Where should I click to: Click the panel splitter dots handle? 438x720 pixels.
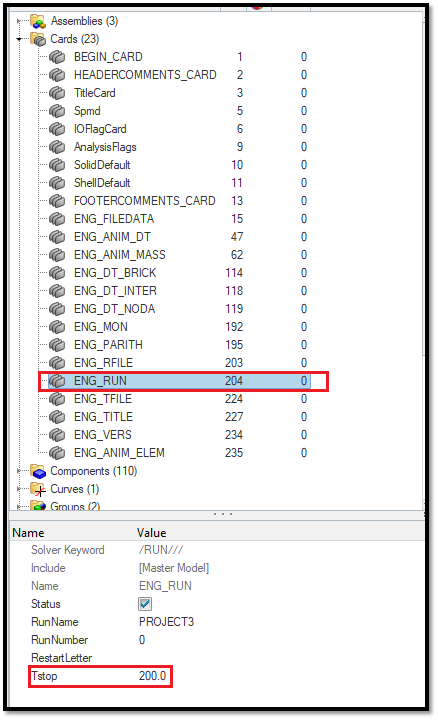(x=223, y=514)
